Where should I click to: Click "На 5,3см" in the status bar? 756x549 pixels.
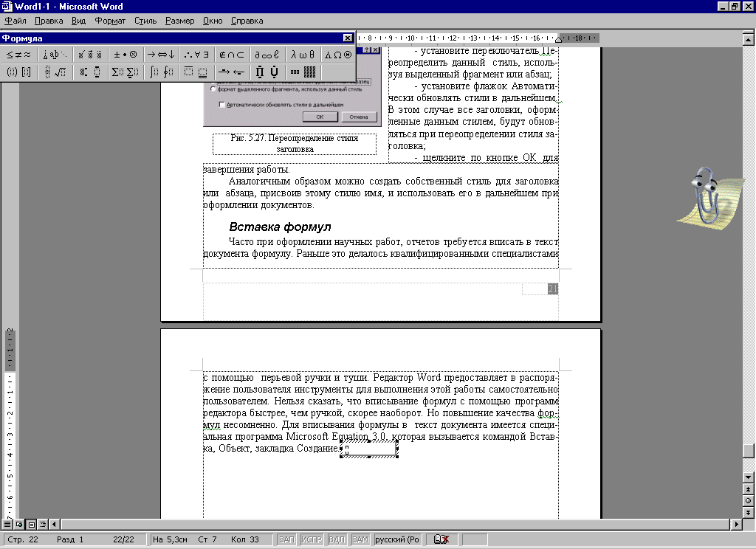coord(170,539)
